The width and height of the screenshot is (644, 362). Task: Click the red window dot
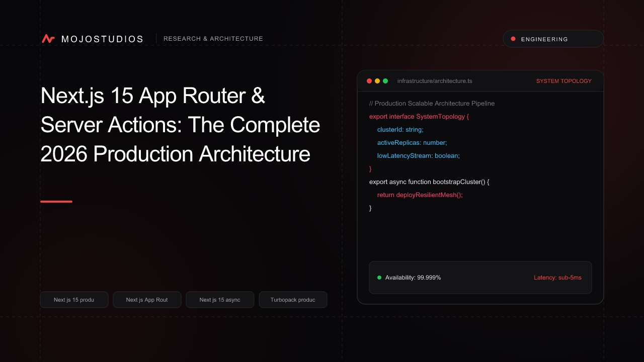pos(369,81)
